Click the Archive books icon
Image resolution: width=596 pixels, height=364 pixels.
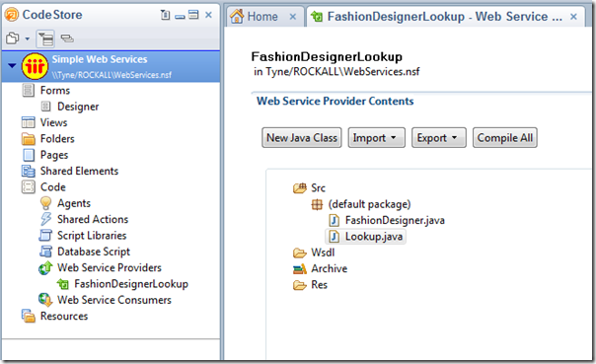[300, 269]
